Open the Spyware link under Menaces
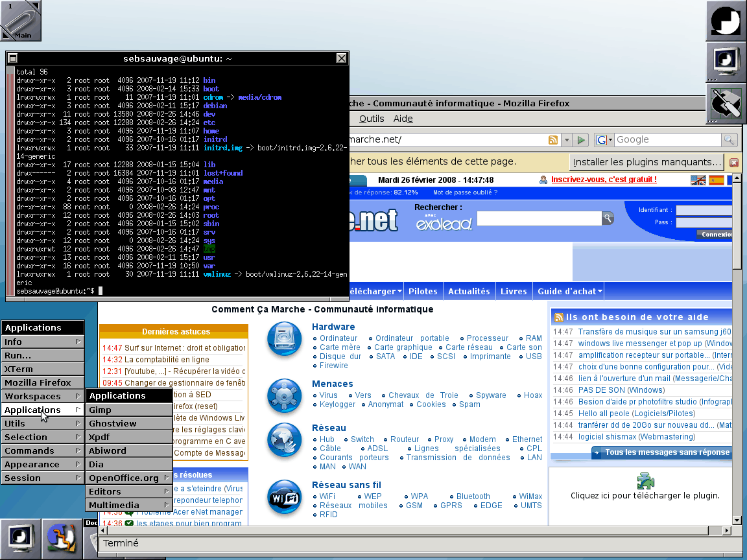The width and height of the screenshot is (747, 560). (491, 395)
